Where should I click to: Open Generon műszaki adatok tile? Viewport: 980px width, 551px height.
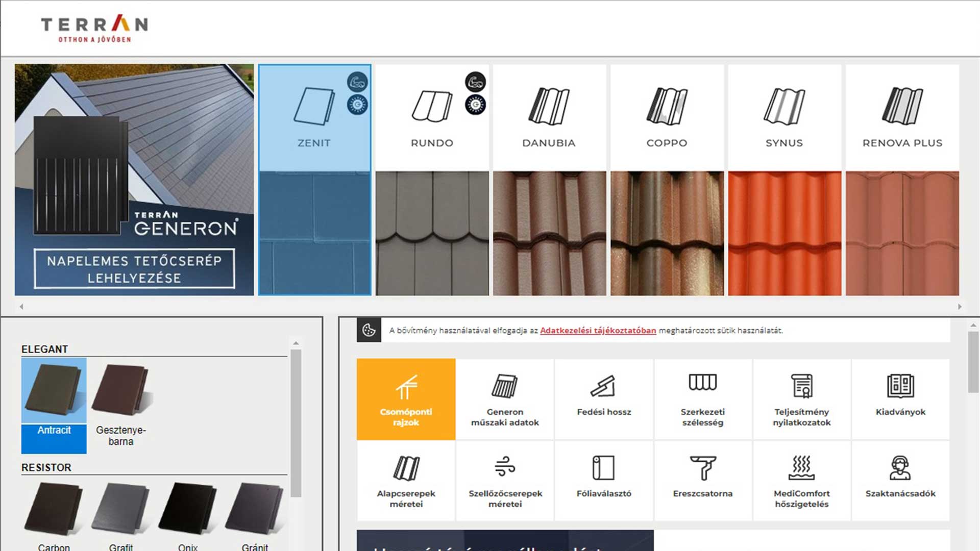pyautogui.click(x=505, y=399)
